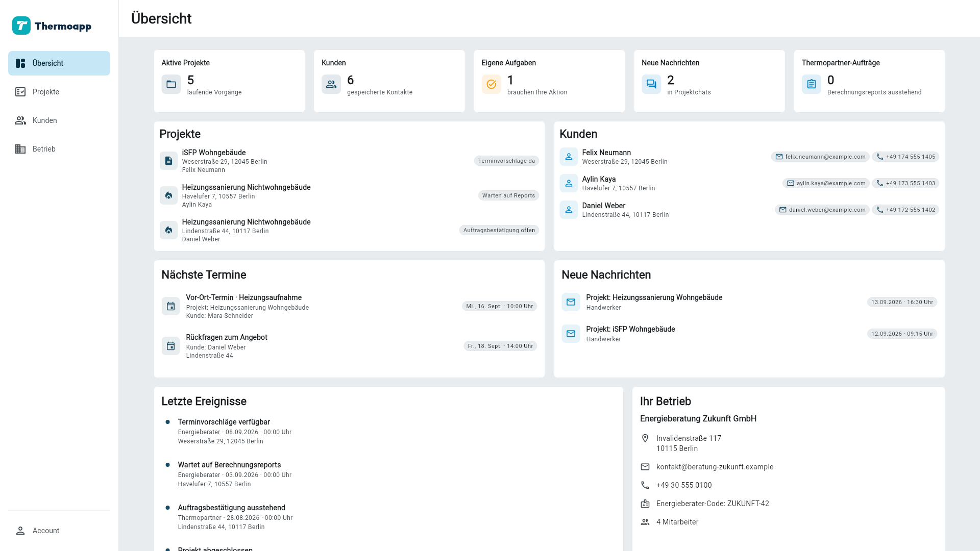Image resolution: width=980 pixels, height=551 pixels.
Task: Click the flame icon beside Daniel Weber's project
Action: click(x=169, y=230)
